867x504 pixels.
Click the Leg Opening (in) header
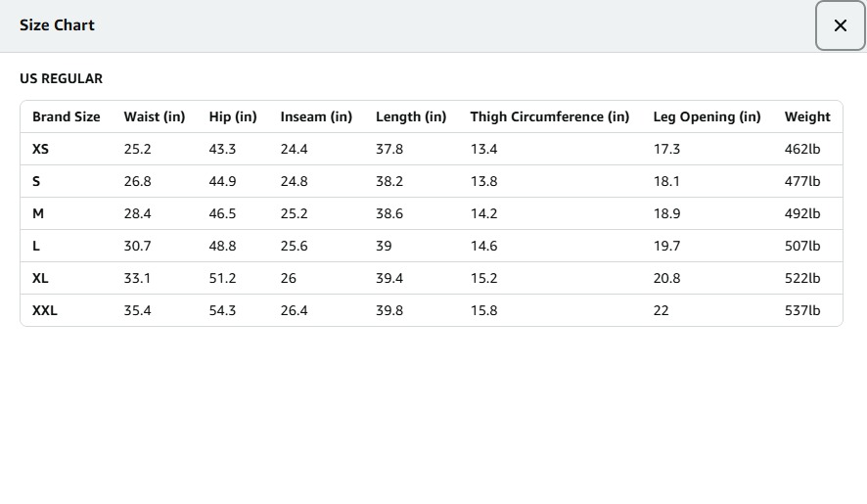tap(707, 116)
